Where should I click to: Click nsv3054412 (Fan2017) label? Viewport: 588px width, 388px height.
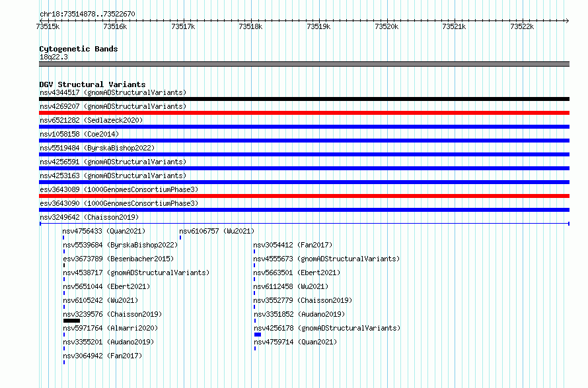293,245
